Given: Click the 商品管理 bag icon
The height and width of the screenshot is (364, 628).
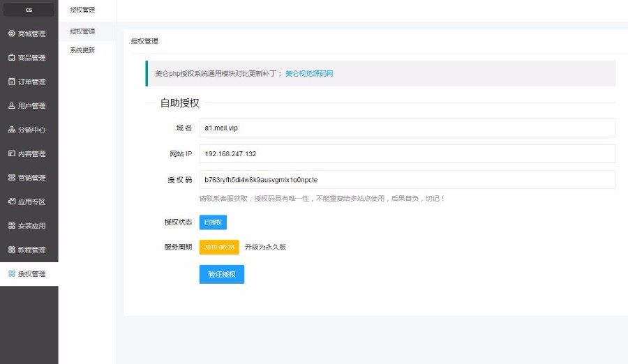Looking at the screenshot, I should pos(12,58).
